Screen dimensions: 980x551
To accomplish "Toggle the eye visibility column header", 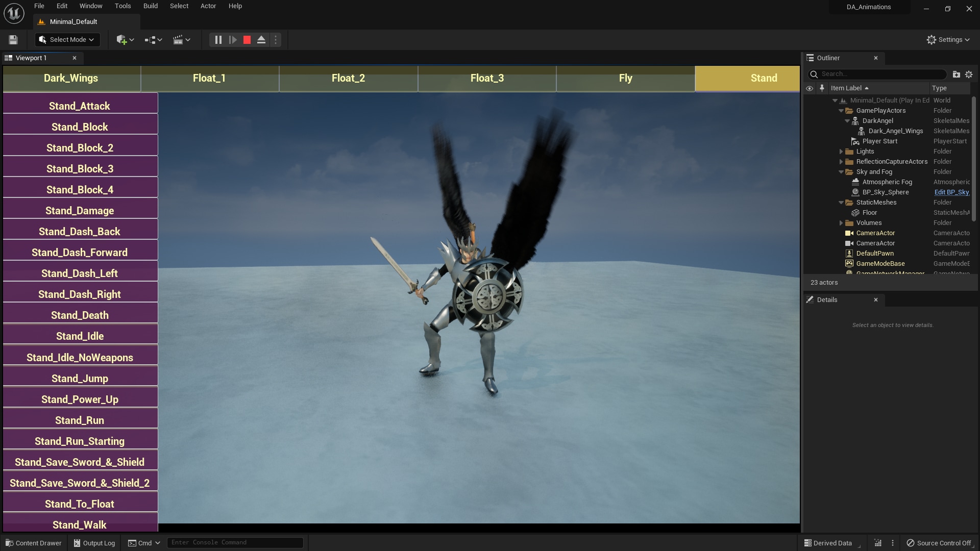I will pos(810,88).
